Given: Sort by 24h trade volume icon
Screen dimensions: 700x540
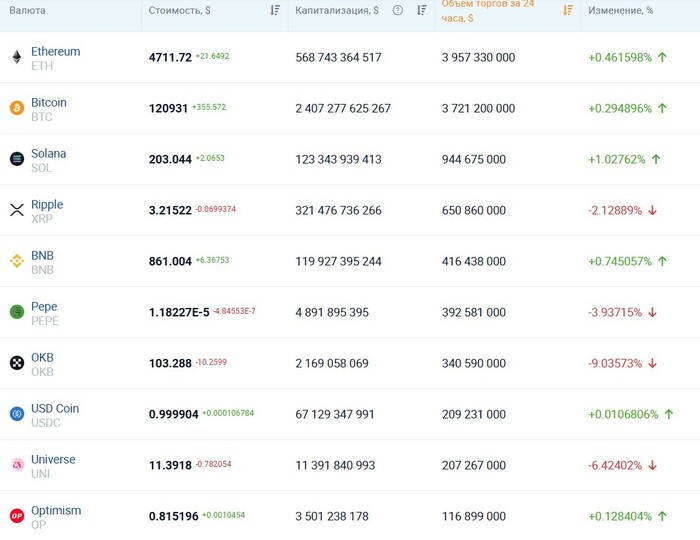Looking at the screenshot, I should click(568, 10).
